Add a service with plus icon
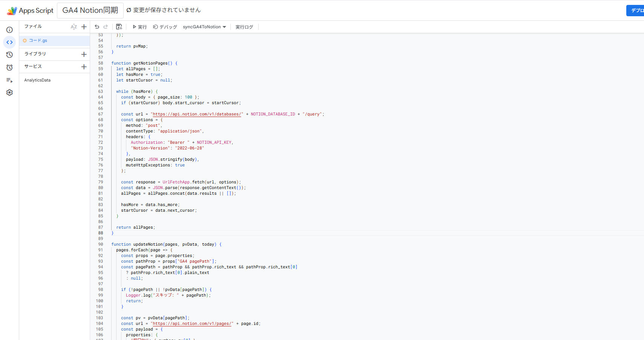The image size is (644, 340). pos(84,67)
